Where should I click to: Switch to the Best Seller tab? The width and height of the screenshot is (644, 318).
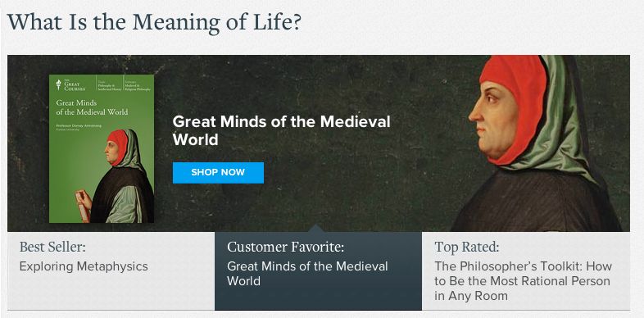(111, 270)
